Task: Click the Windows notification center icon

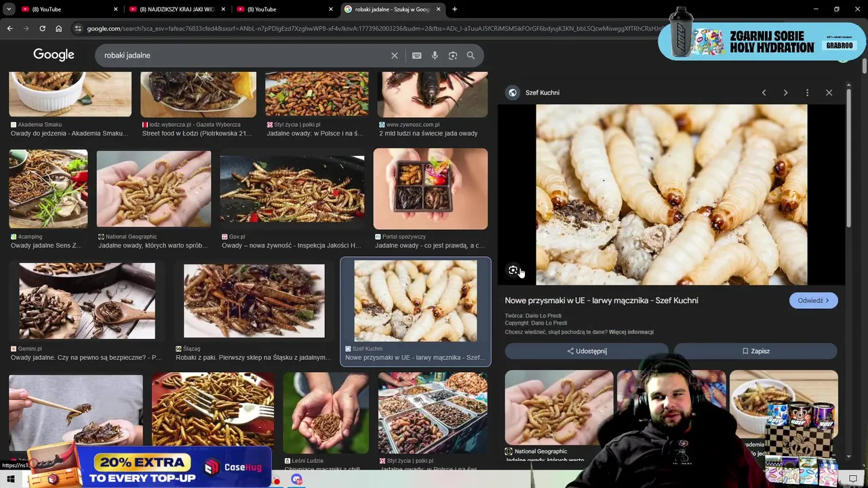Action: [x=853, y=479]
